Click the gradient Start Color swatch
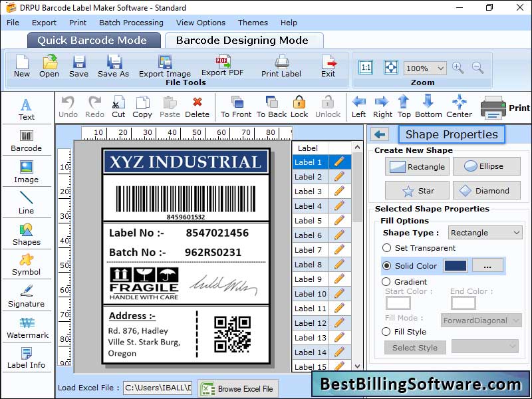 click(x=398, y=303)
